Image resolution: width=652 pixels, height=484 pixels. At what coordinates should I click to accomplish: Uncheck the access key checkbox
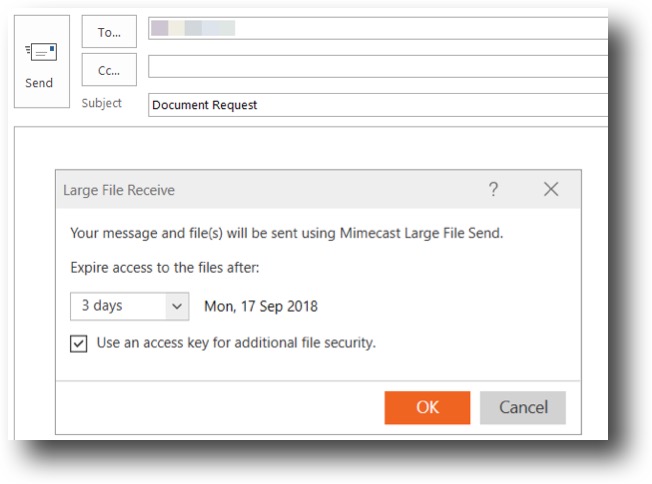pos(79,343)
